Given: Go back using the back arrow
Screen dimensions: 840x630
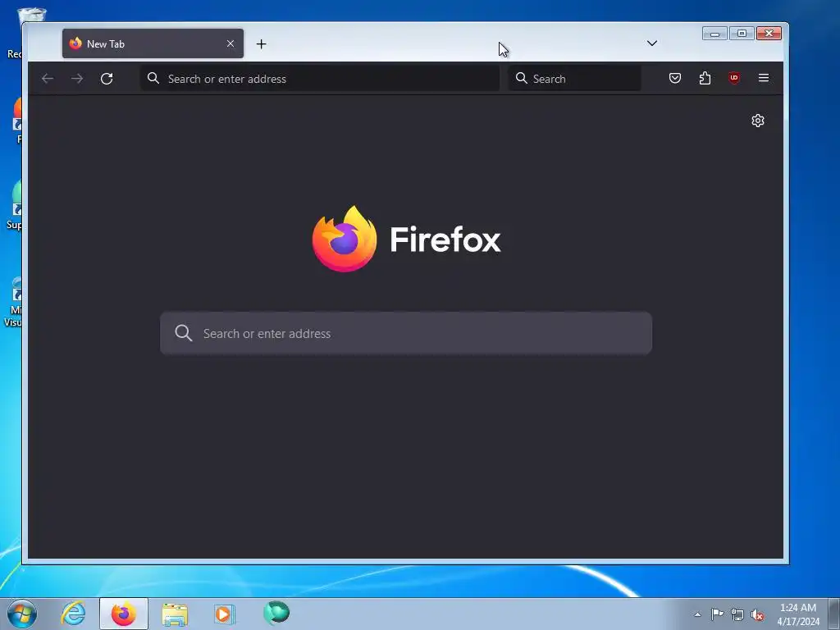Looking at the screenshot, I should click(x=48, y=79).
